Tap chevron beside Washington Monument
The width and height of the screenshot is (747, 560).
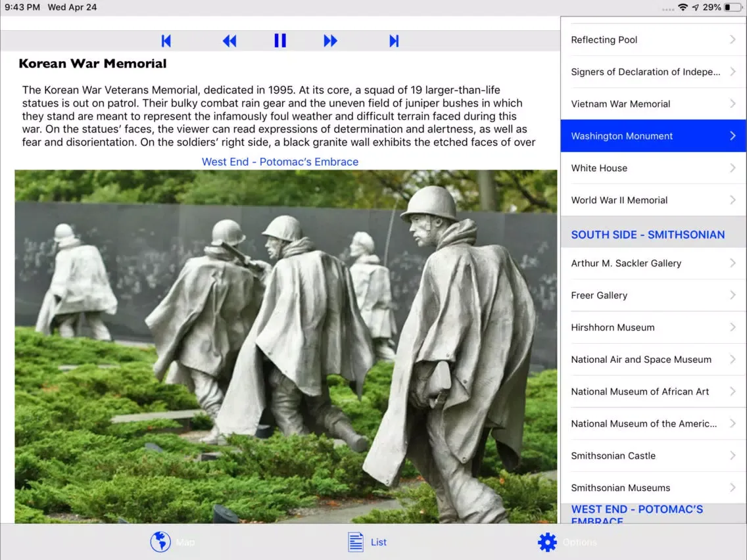pos(733,135)
